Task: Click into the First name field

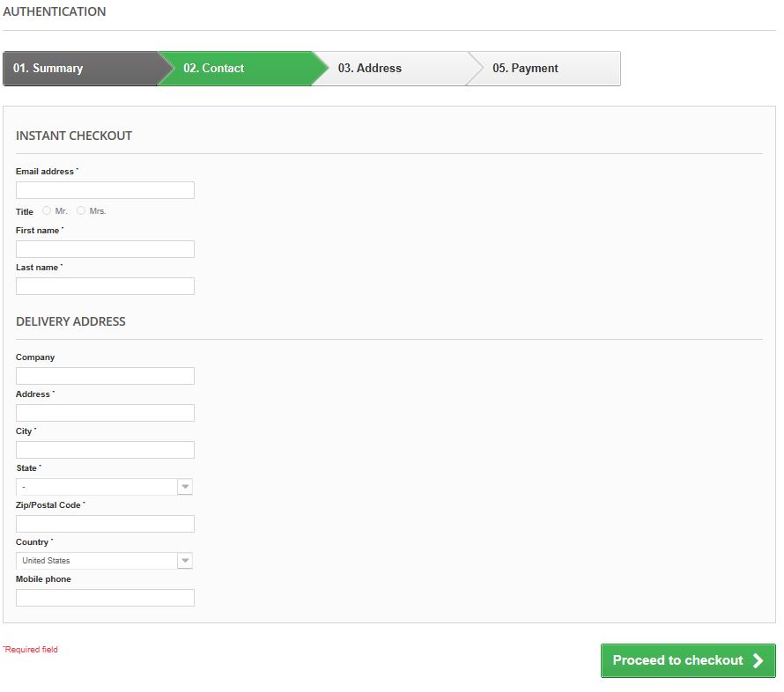Action: click(x=105, y=249)
